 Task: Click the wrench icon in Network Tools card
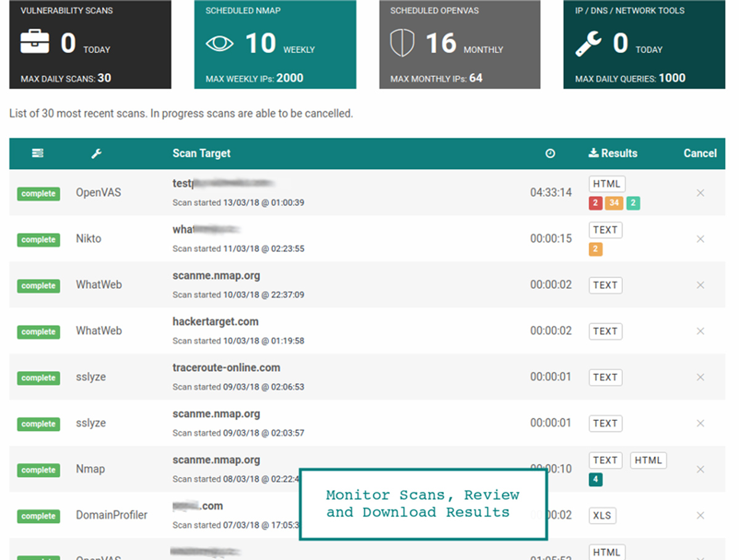(x=588, y=44)
